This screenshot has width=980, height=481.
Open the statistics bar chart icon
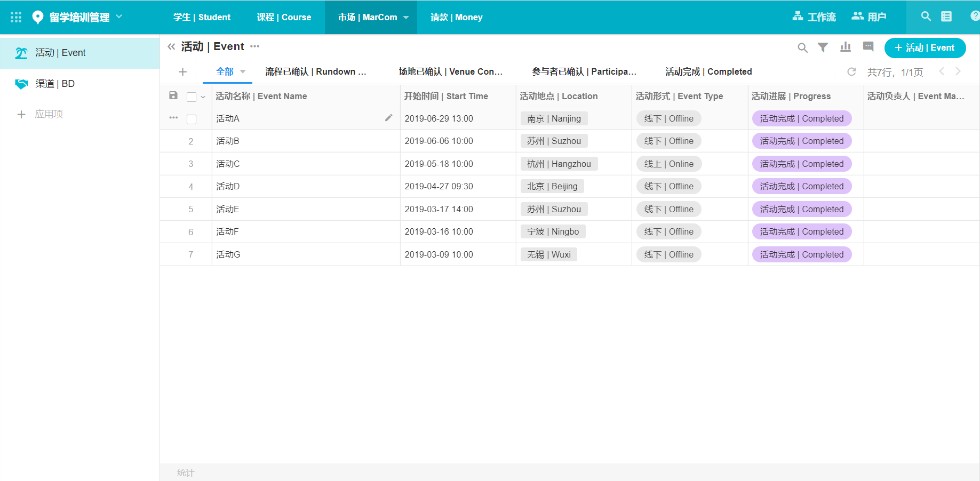pos(846,47)
